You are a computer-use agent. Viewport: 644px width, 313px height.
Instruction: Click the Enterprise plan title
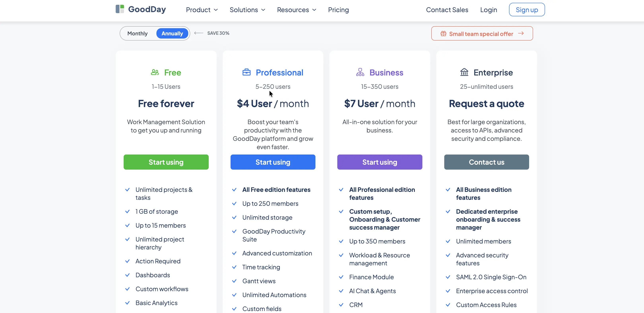click(493, 72)
